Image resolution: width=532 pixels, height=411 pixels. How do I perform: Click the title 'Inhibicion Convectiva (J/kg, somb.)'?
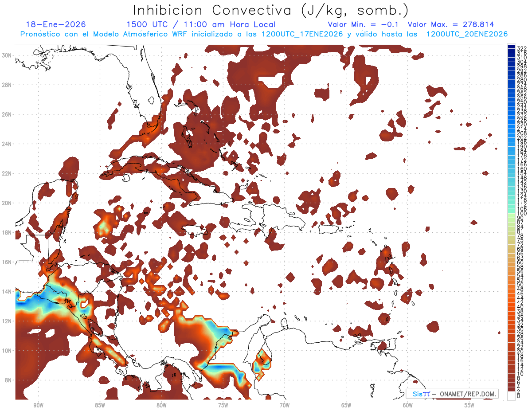point(271,10)
